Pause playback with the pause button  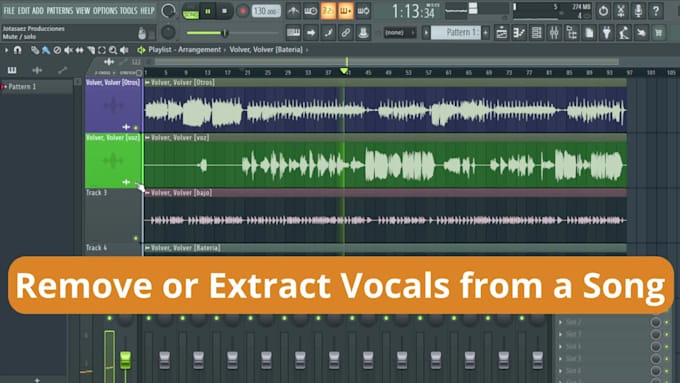tap(208, 11)
